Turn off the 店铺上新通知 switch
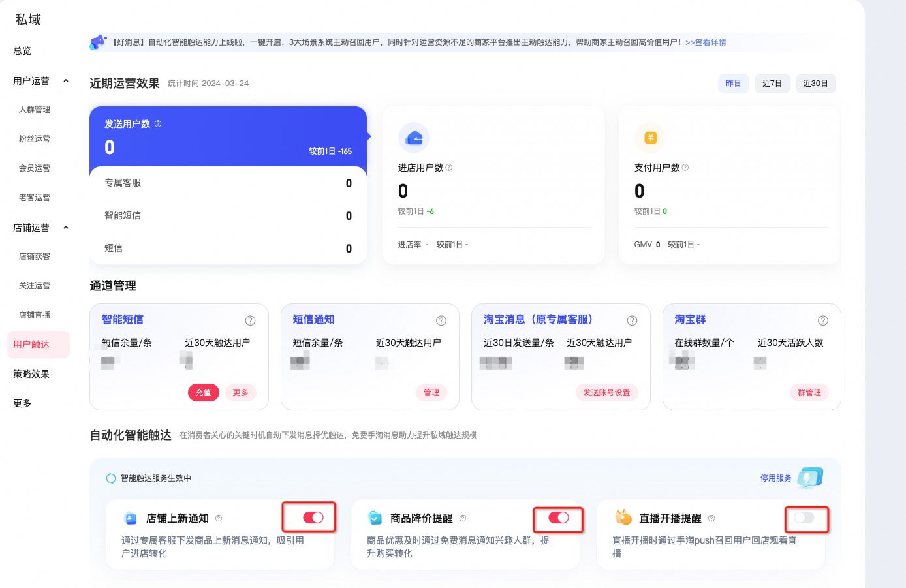Viewport: 906px width, 588px height. click(313, 518)
